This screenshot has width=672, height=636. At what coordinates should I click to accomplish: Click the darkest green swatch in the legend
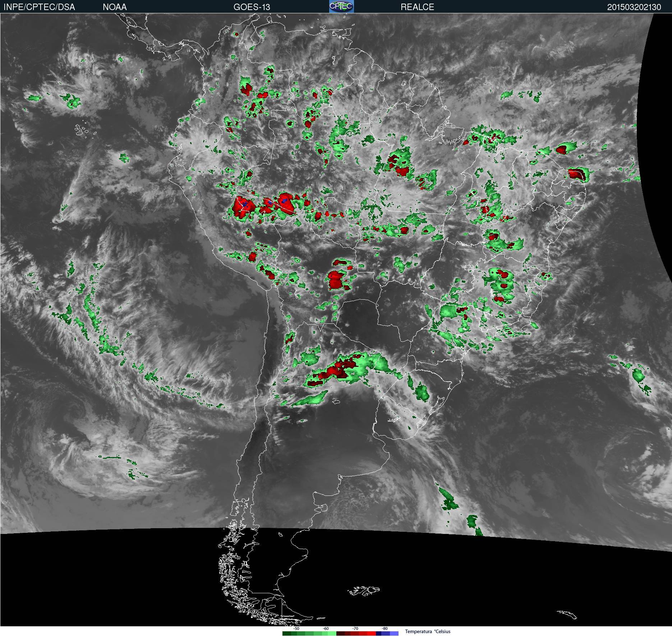tap(287, 633)
